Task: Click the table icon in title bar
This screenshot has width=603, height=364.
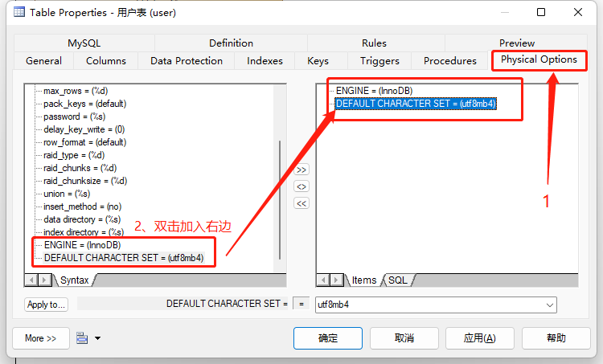Action: [19, 12]
